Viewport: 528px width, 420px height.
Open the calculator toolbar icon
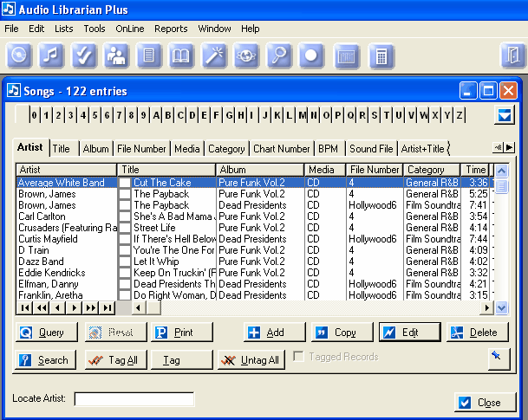point(381,55)
